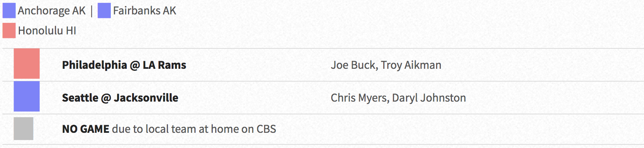
Task: Click the Seattle team name
Action: [80, 98]
